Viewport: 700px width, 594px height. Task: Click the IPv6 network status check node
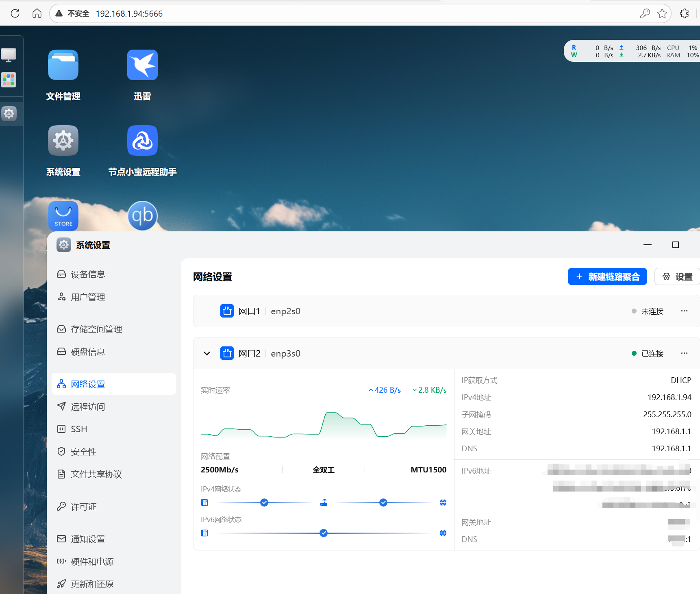(324, 533)
